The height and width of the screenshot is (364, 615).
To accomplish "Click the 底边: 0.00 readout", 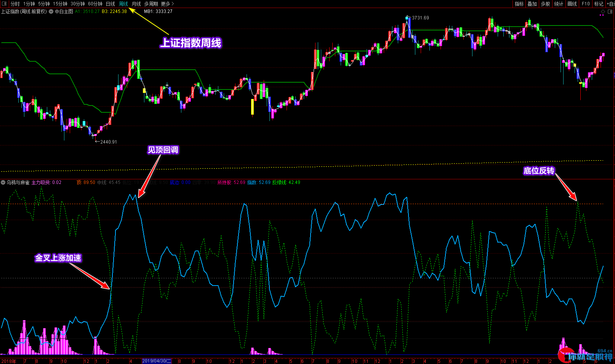I will (x=180, y=182).
